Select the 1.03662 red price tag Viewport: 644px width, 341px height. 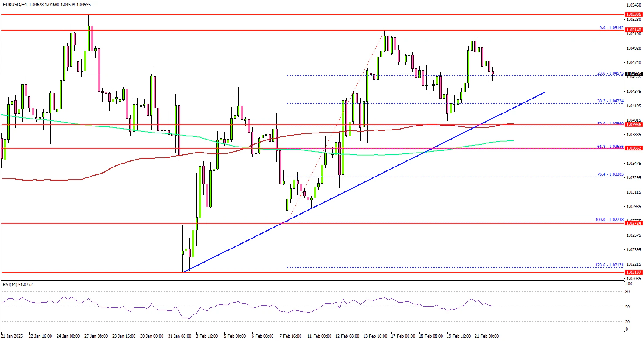coord(634,148)
